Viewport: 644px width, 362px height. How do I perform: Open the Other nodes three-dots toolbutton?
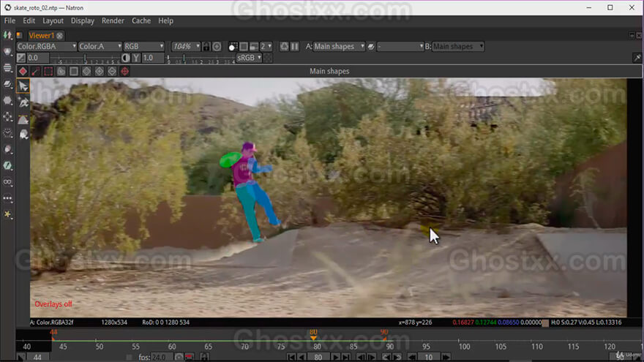click(x=7, y=198)
